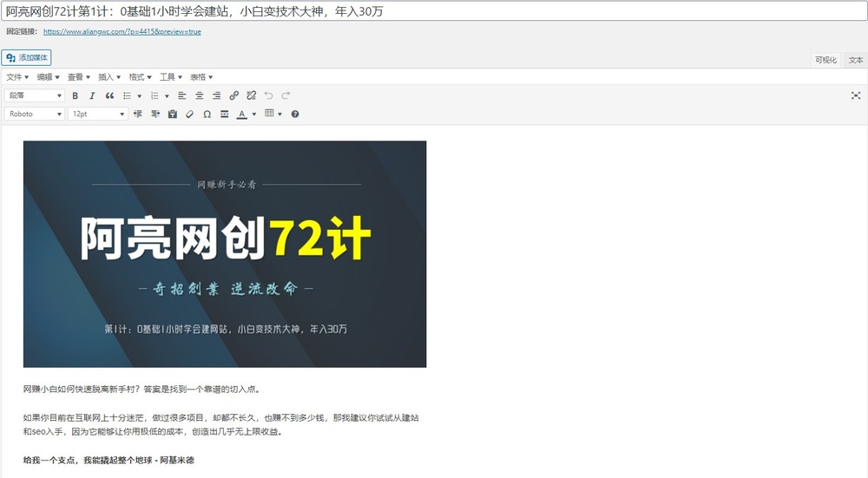Open the 文件 menu
The width and height of the screenshot is (868, 478).
coord(17,77)
